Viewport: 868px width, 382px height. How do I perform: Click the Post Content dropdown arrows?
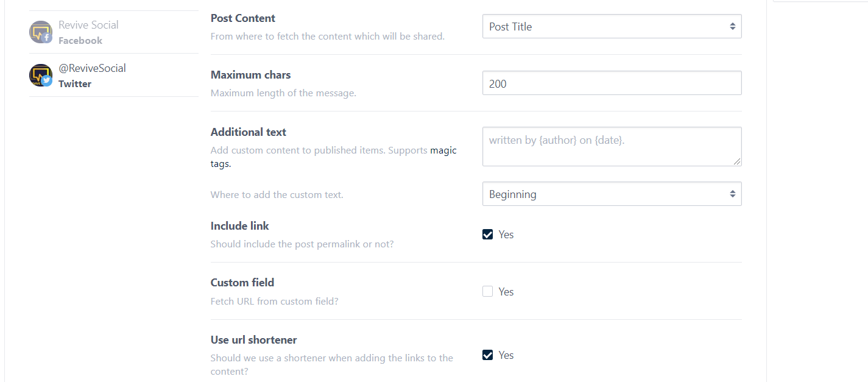(x=732, y=27)
